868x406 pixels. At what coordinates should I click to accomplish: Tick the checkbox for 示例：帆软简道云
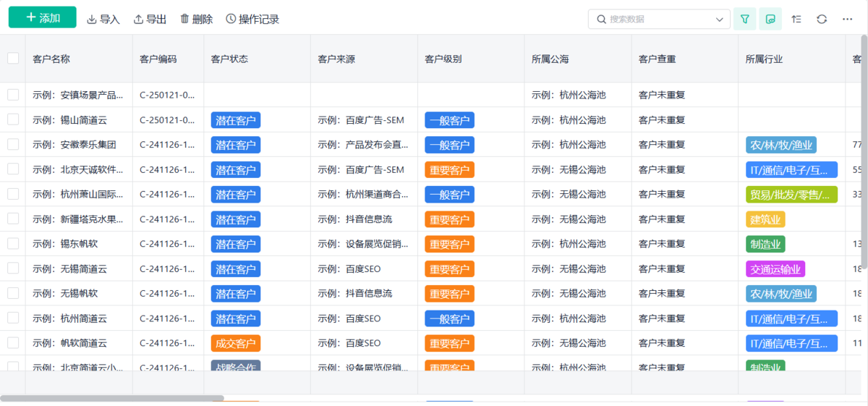(x=13, y=342)
